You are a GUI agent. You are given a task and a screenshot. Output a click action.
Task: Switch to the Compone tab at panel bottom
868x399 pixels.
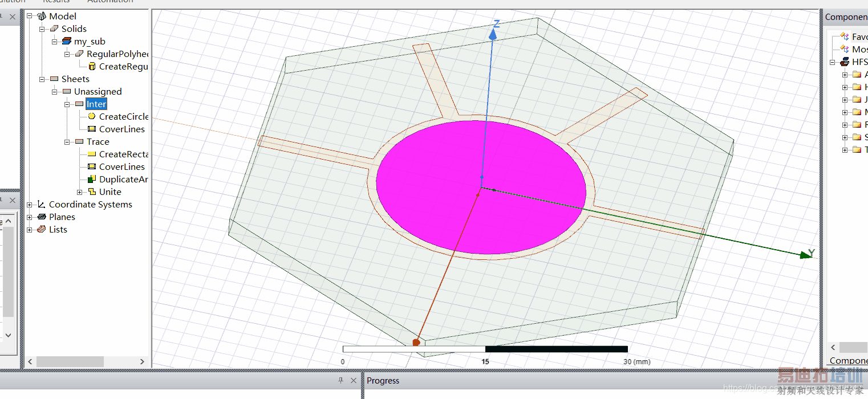[x=848, y=360]
